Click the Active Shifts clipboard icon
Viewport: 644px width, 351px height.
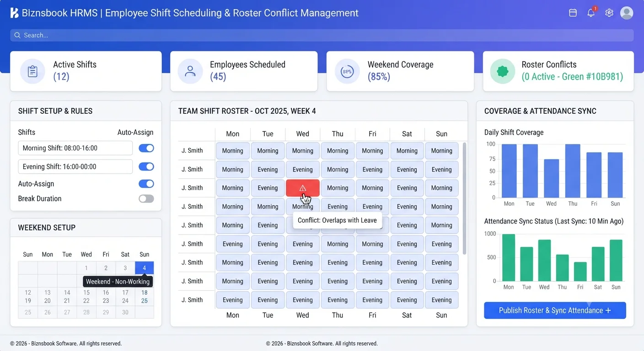32,71
